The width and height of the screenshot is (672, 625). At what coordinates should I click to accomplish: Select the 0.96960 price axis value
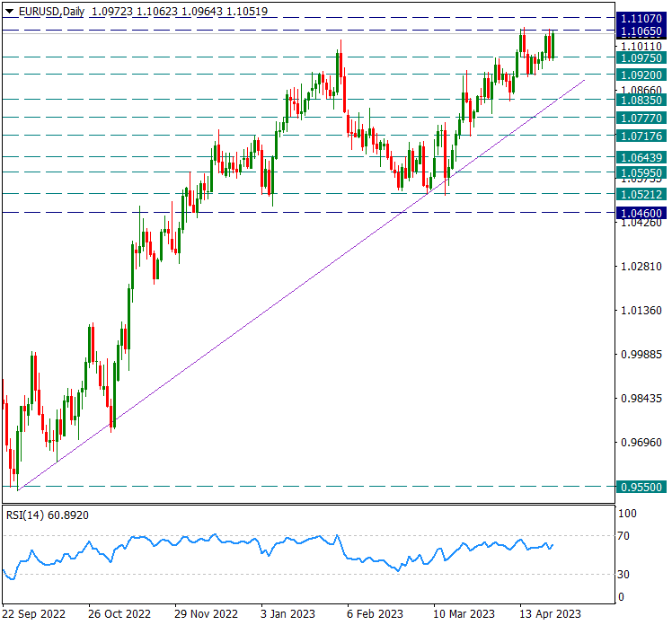pos(641,443)
